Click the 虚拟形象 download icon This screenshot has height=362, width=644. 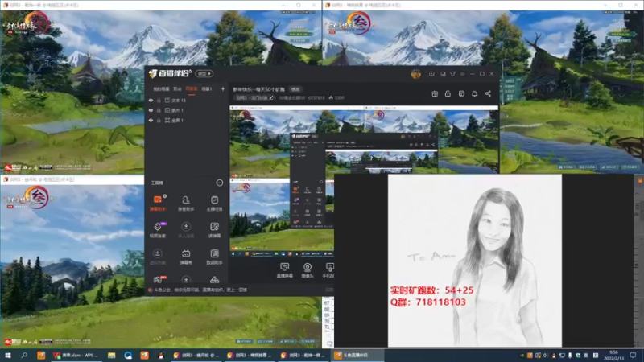pyautogui.click(x=157, y=253)
